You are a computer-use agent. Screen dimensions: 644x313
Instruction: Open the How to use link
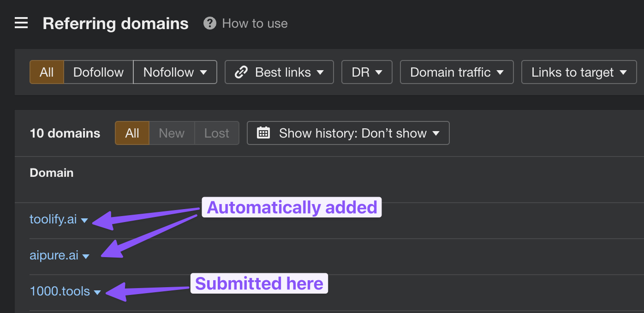pyautogui.click(x=255, y=24)
